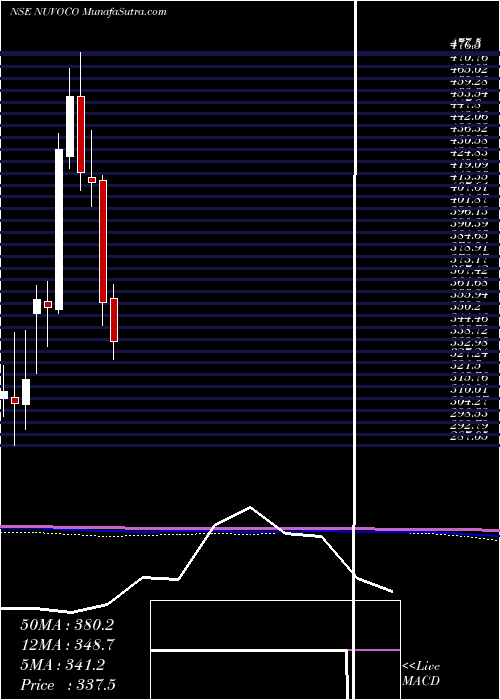Screen dimensions: 500x700
Task: Click the 367.42 price axis label
Action: tap(470, 271)
